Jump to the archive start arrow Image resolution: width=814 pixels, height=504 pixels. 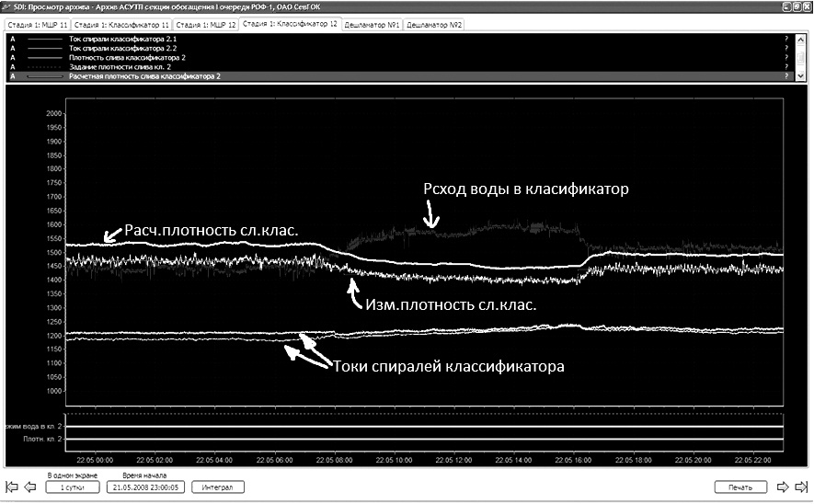point(12,487)
